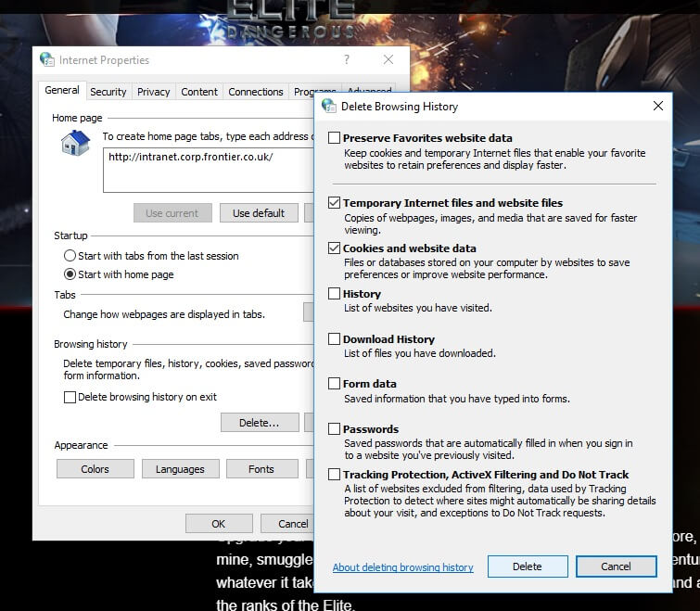Open the Languages settings button
Image resolution: width=700 pixels, height=611 pixels.
tap(180, 469)
